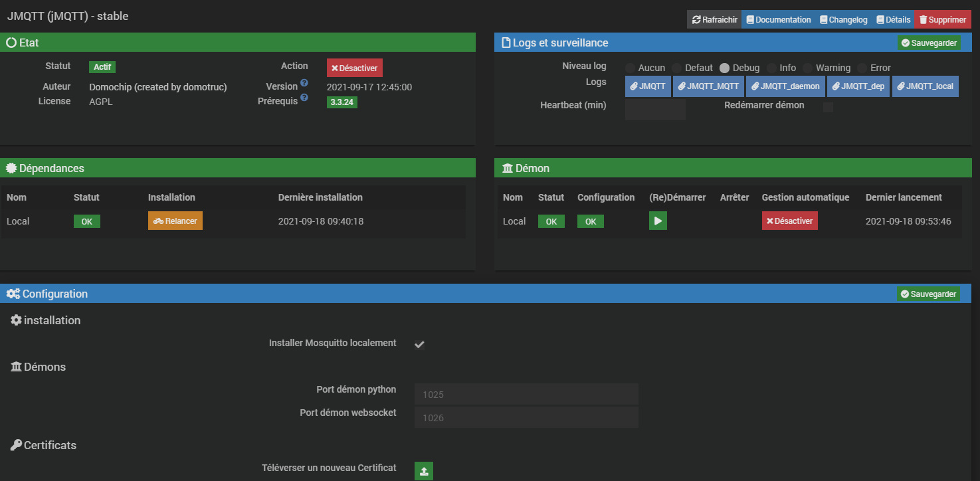
Task: Toggle Installer Mosquitto localement checkbox
Action: pos(420,344)
